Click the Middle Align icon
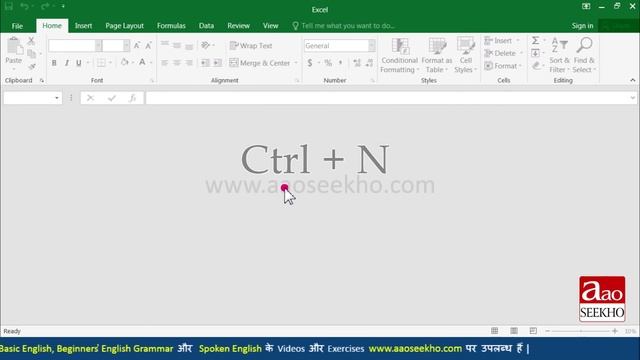640x360 pixels. tap(177, 45)
